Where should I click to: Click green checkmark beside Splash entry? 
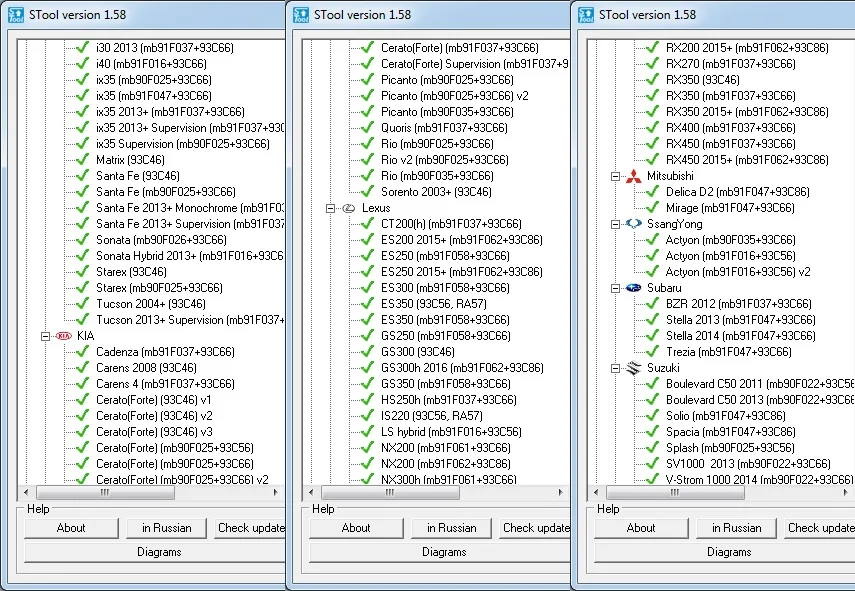point(653,448)
